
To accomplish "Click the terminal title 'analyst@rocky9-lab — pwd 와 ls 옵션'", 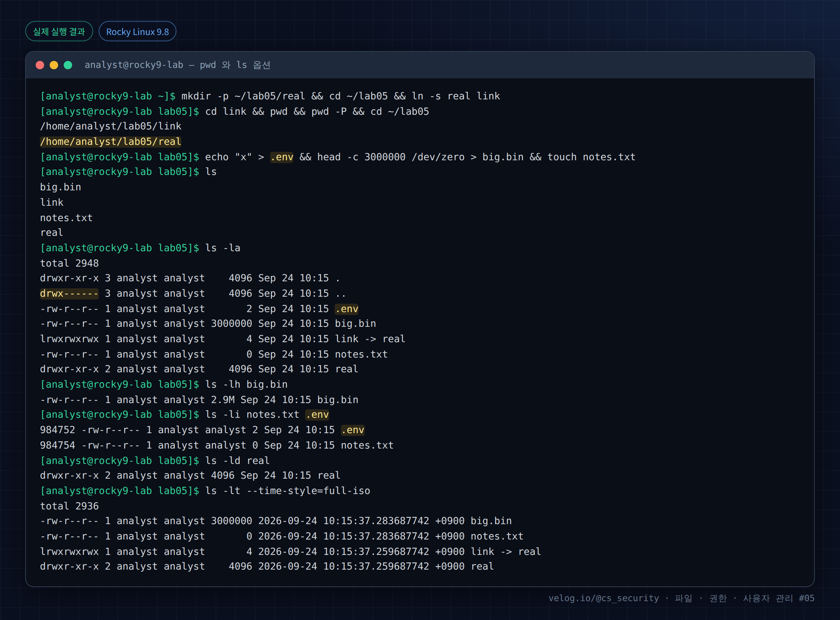I will [x=177, y=65].
